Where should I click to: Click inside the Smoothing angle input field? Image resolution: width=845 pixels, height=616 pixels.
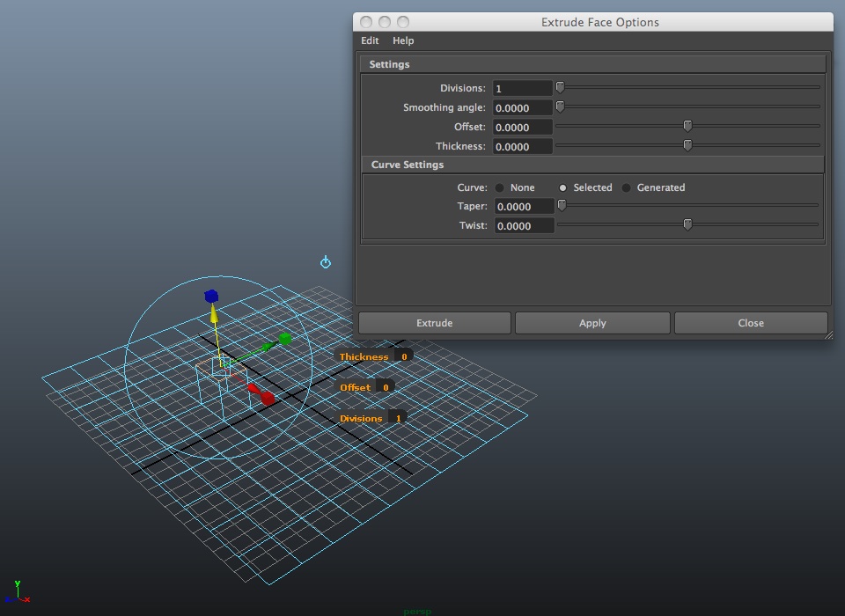523,107
